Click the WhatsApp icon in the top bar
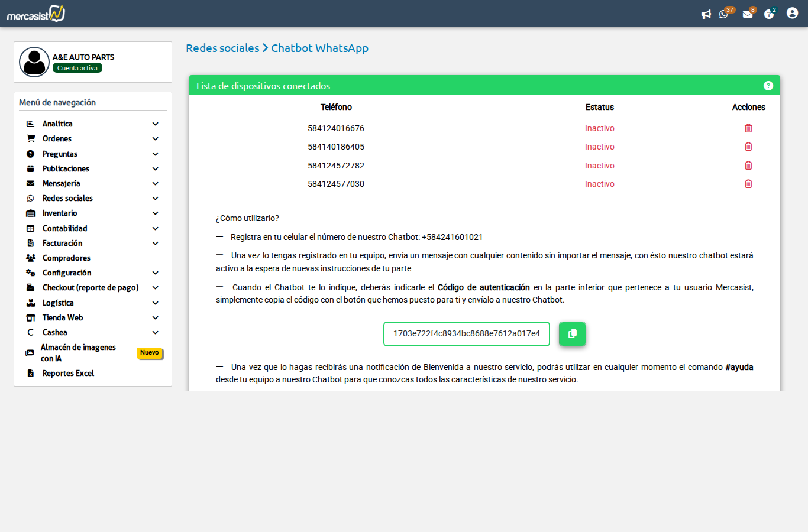Viewport: 808px width, 532px height. 723,14
